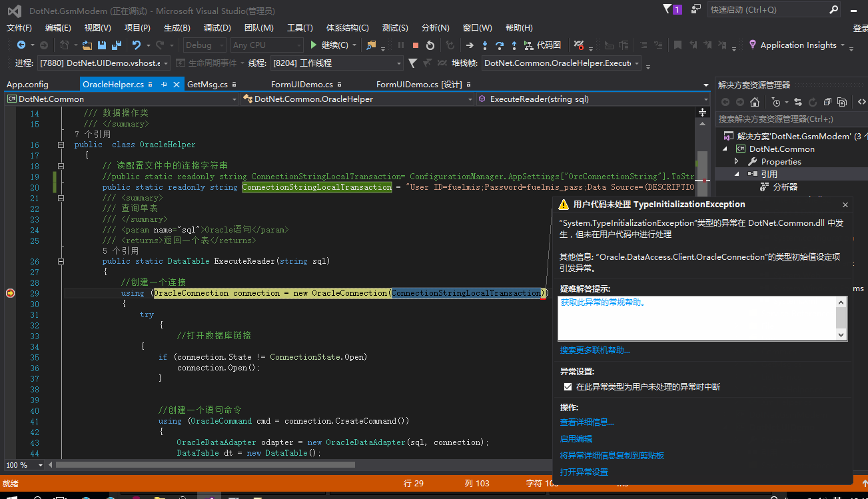Click 启用编辑 link
Screen dimensions: 868x499
576,439
